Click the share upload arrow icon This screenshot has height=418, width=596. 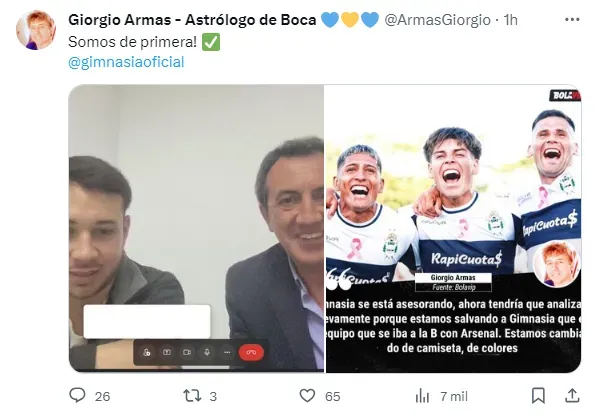pyautogui.click(x=572, y=396)
